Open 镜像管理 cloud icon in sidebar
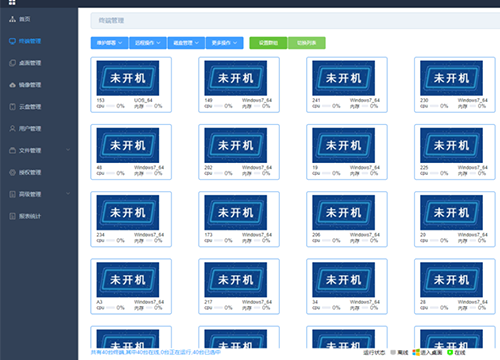Viewport: 500px width, 360px height. (x=12, y=85)
